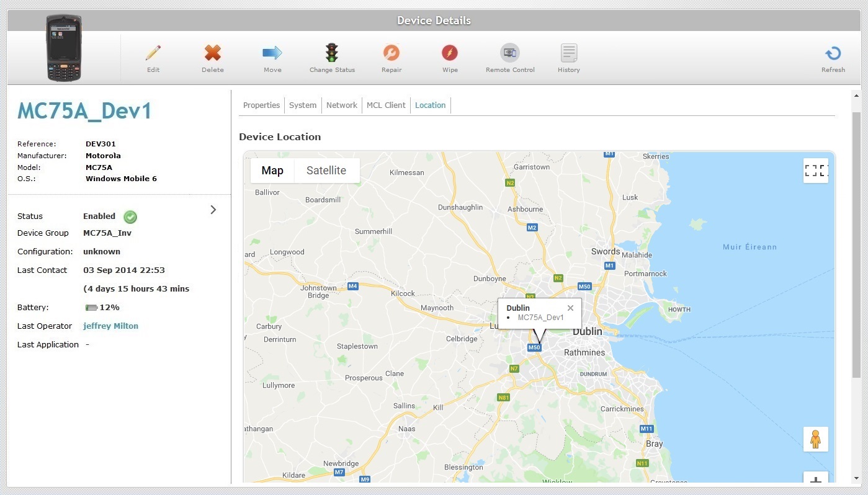868x495 pixels.
Task: Open the device History icon
Action: coord(568,53)
